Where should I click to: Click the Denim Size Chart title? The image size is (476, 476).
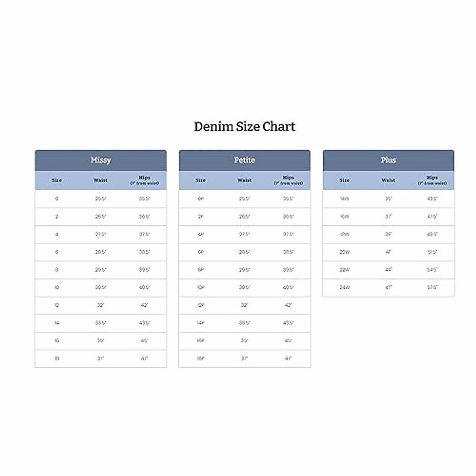(x=244, y=127)
